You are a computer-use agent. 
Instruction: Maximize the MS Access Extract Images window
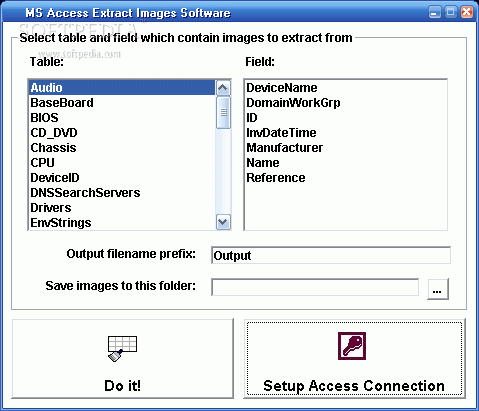pyautogui.click(x=451, y=12)
